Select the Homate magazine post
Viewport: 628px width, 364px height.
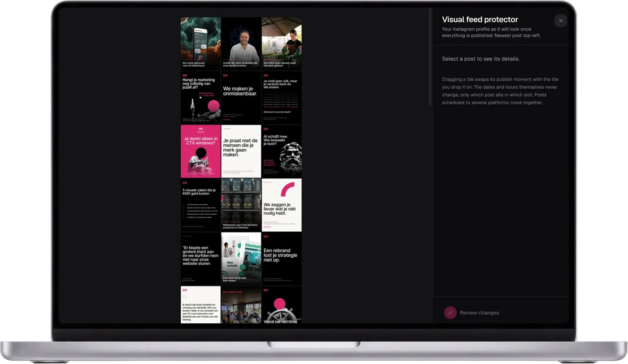[x=241, y=259]
